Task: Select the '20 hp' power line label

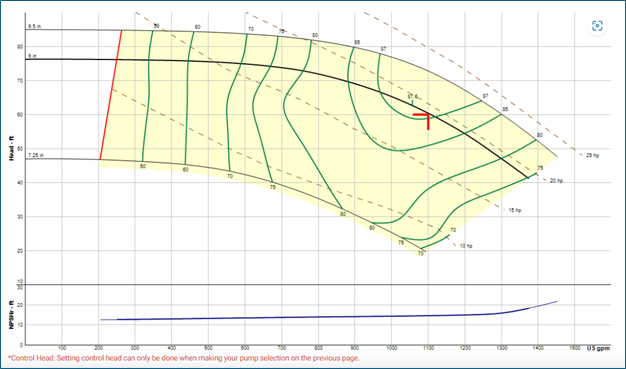Action: click(556, 181)
